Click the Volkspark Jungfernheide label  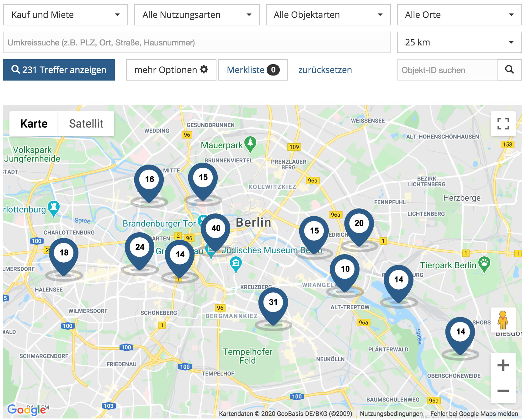[32, 154]
